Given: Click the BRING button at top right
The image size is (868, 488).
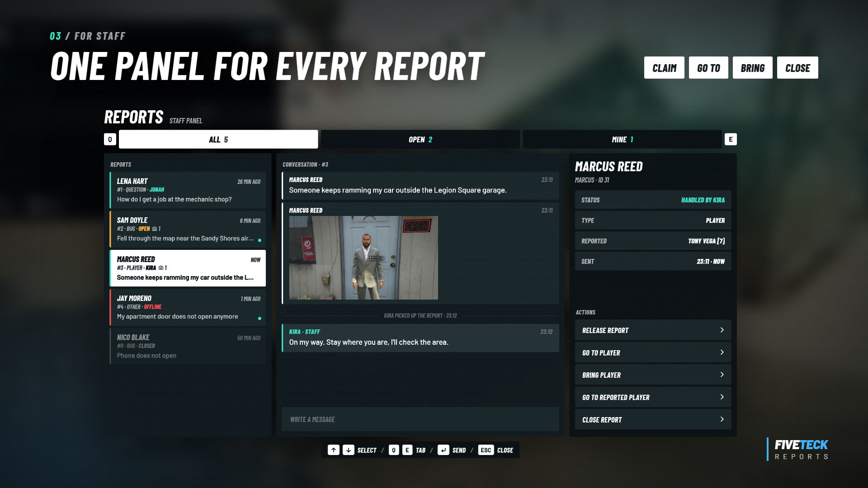Looking at the screenshot, I should [753, 68].
